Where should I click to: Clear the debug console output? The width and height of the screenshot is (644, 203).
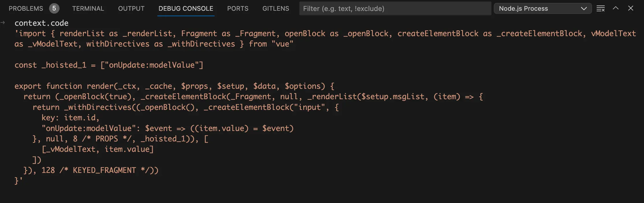point(600,8)
